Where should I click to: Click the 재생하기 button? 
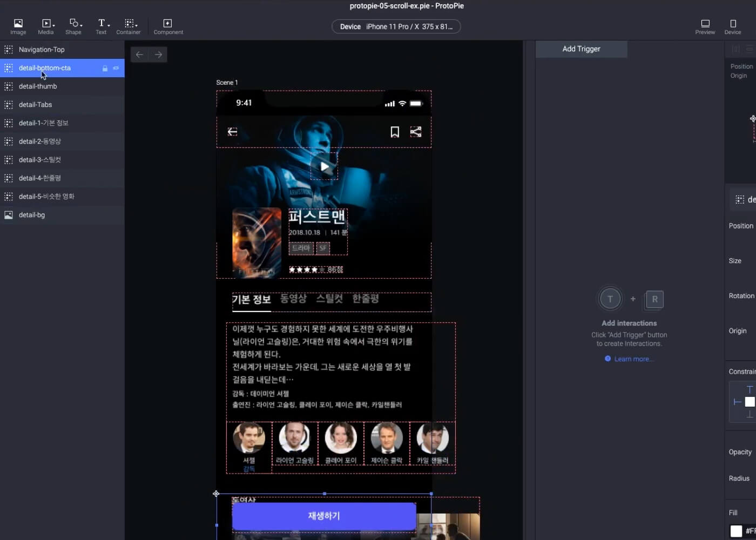click(x=324, y=516)
